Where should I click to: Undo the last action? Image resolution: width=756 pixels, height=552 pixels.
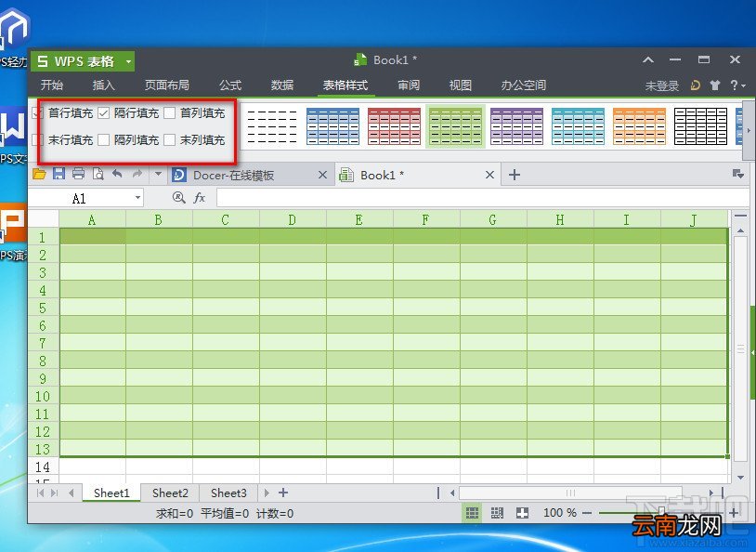click(117, 174)
